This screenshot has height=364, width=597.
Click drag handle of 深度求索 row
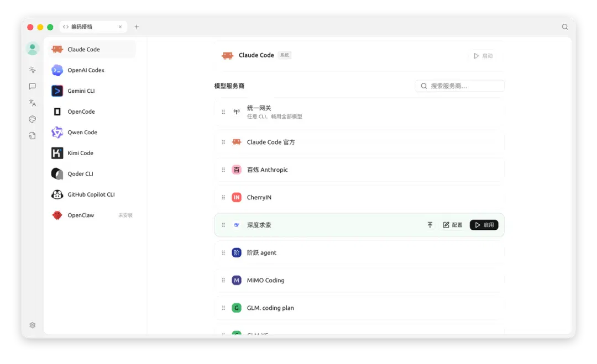coord(223,225)
